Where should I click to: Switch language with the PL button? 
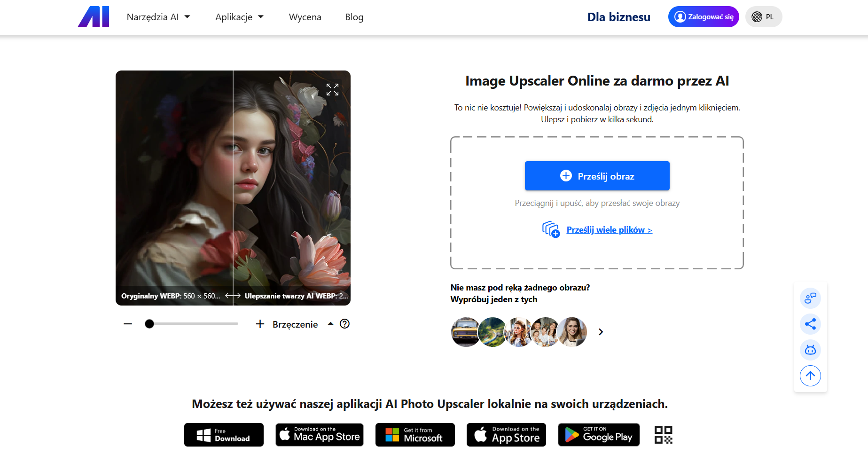click(x=763, y=17)
